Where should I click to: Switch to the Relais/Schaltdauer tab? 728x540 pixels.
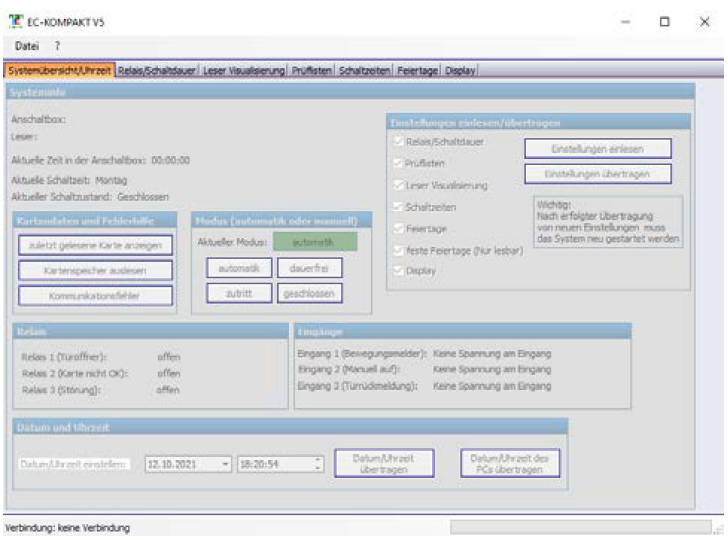[x=156, y=71]
